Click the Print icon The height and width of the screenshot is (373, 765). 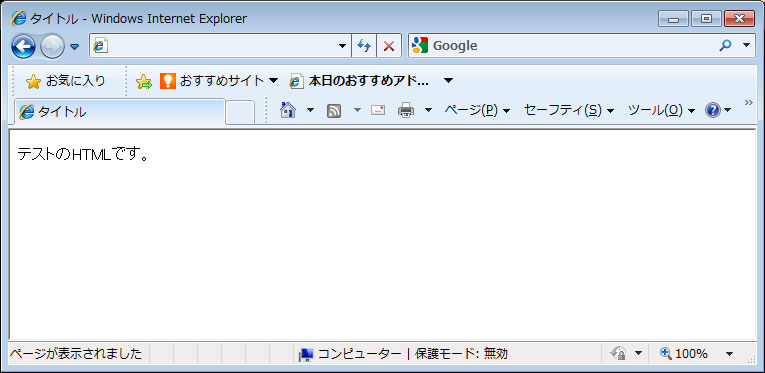coord(406,111)
